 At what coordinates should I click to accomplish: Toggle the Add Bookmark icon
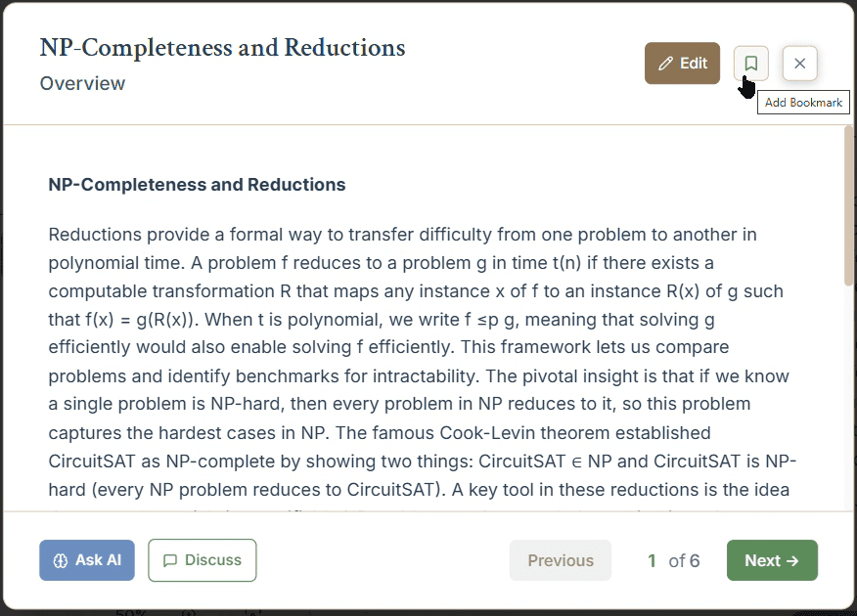point(750,64)
